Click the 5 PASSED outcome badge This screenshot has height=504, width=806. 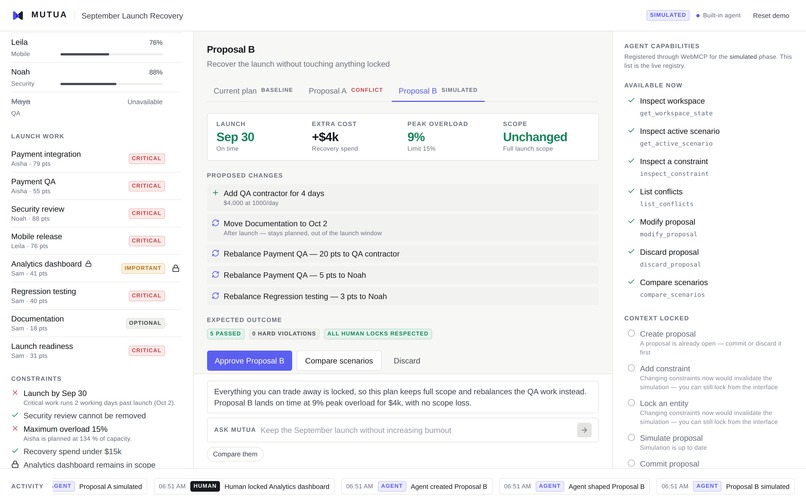(225, 334)
